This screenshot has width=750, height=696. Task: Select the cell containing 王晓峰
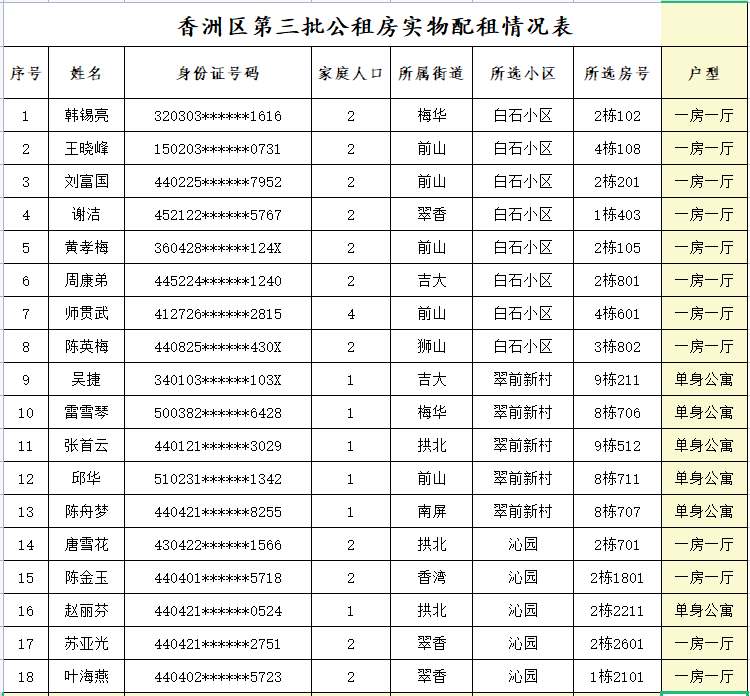86,149
